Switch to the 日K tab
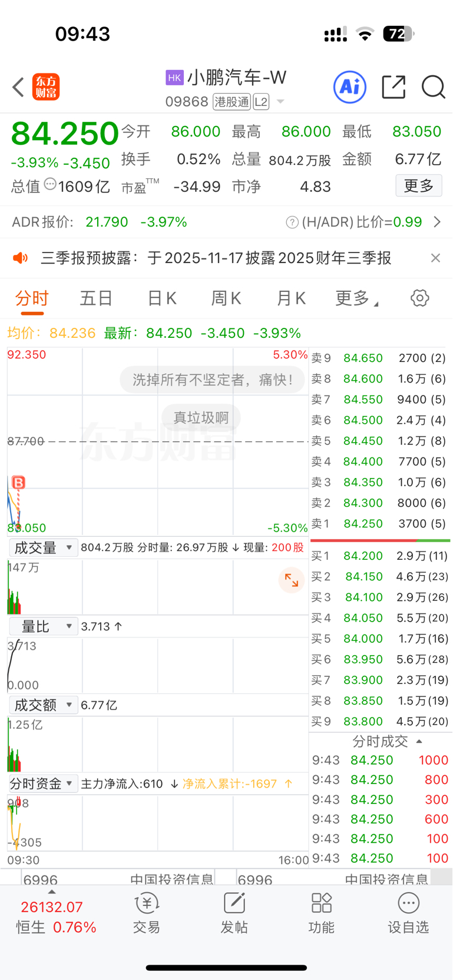 tap(162, 298)
